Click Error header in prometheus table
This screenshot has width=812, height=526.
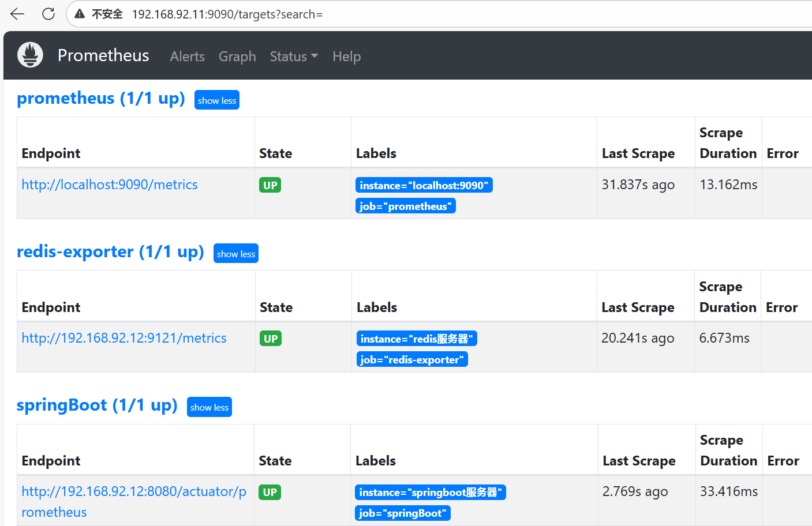tap(783, 153)
